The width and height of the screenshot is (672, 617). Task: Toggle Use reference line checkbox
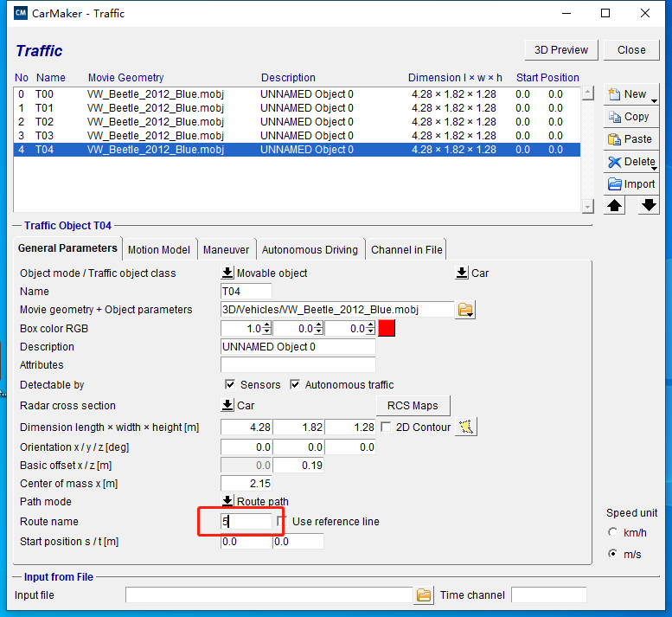coord(282,522)
